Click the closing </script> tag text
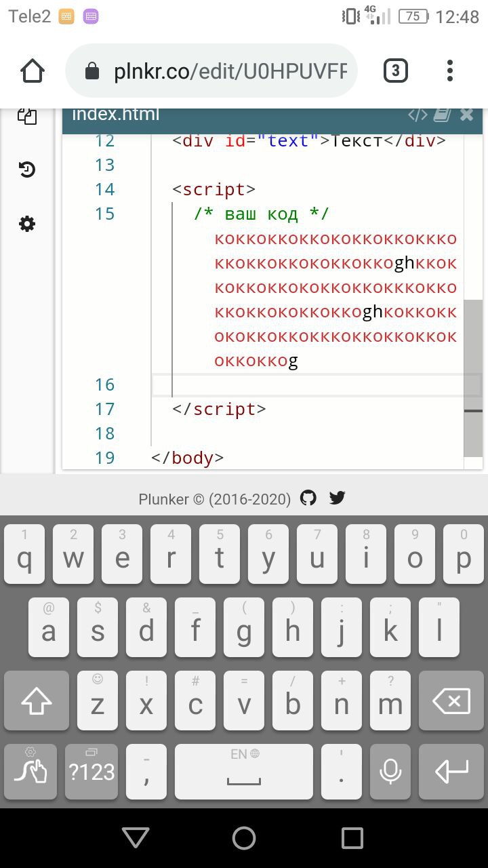The image size is (488, 868). (x=219, y=409)
